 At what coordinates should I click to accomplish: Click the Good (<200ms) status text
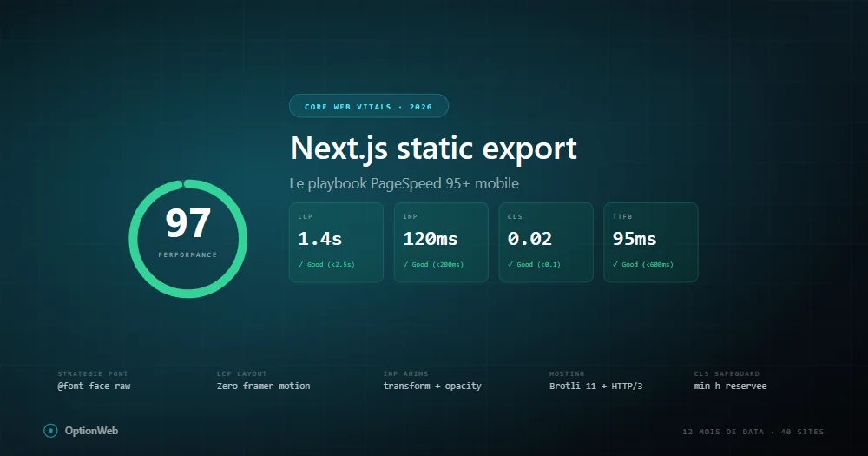[433, 264]
